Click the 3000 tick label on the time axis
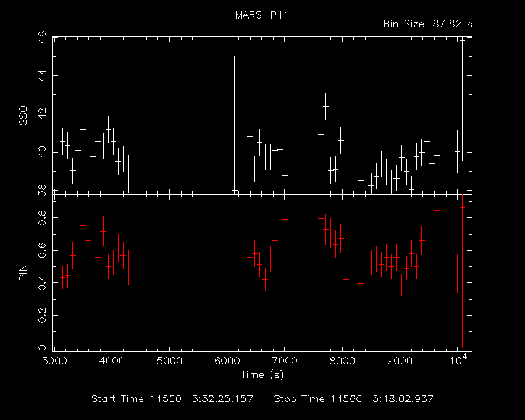The image size is (525, 420). (54, 361)
